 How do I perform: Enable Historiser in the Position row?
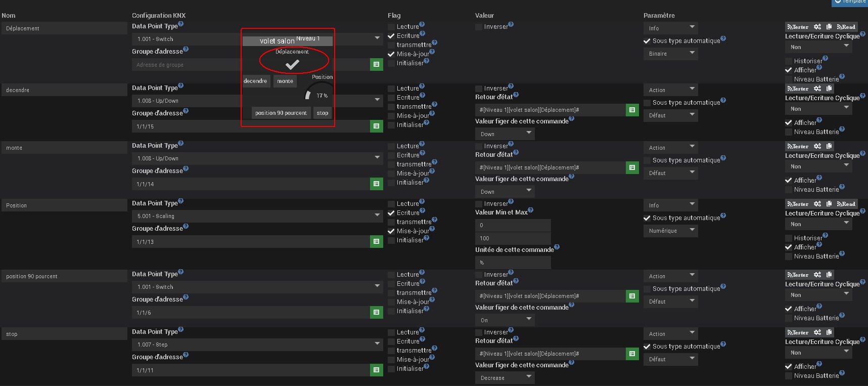789,238
